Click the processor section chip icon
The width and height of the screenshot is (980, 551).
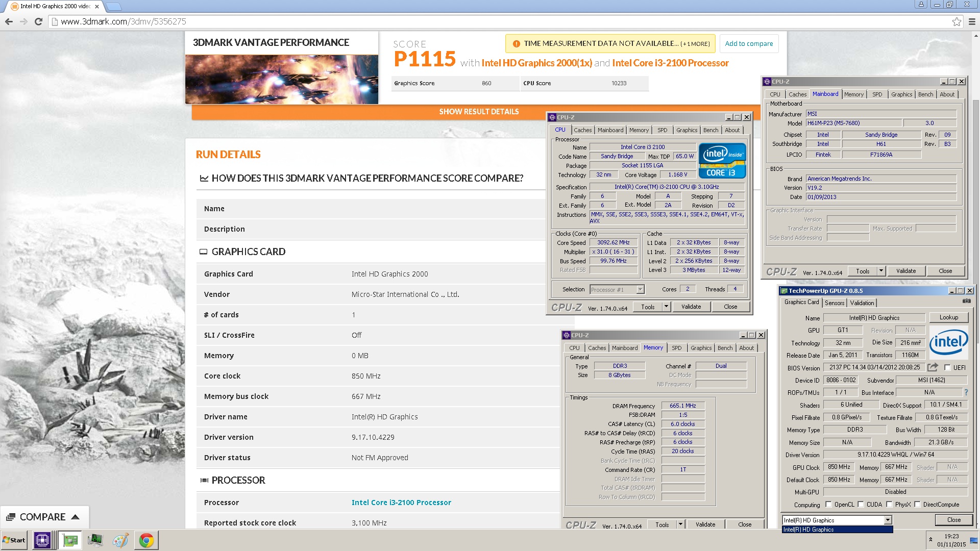204,481
